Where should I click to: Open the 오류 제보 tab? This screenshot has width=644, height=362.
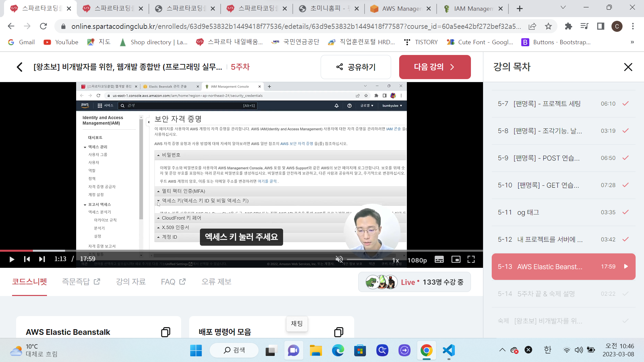[x=216, y=282]
